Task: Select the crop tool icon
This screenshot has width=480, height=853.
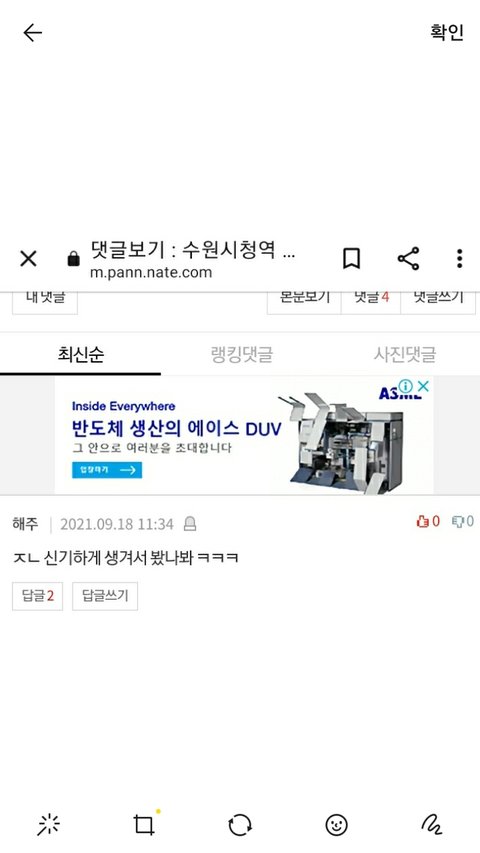Action: pos(144,825)
